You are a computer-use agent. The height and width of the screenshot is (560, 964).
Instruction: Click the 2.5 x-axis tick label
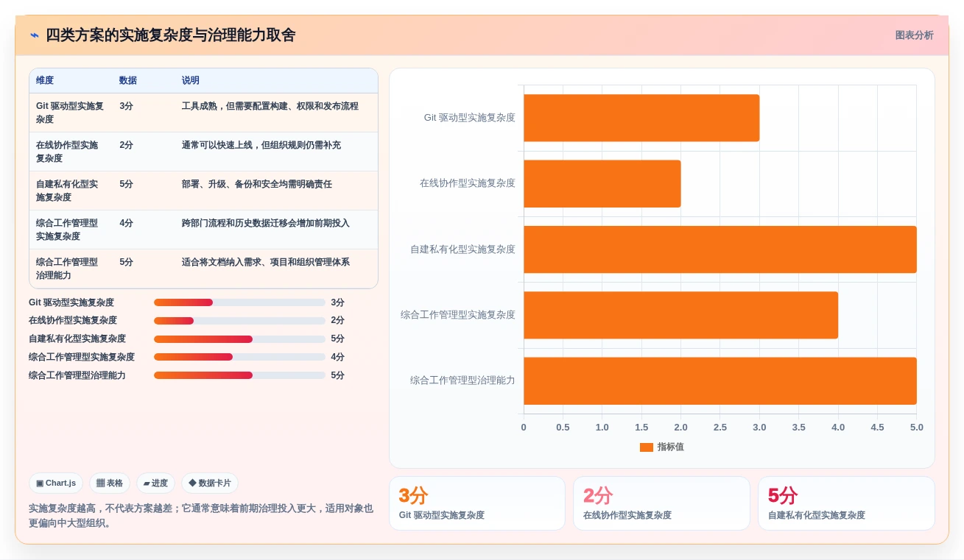click(x=720, y=428)
